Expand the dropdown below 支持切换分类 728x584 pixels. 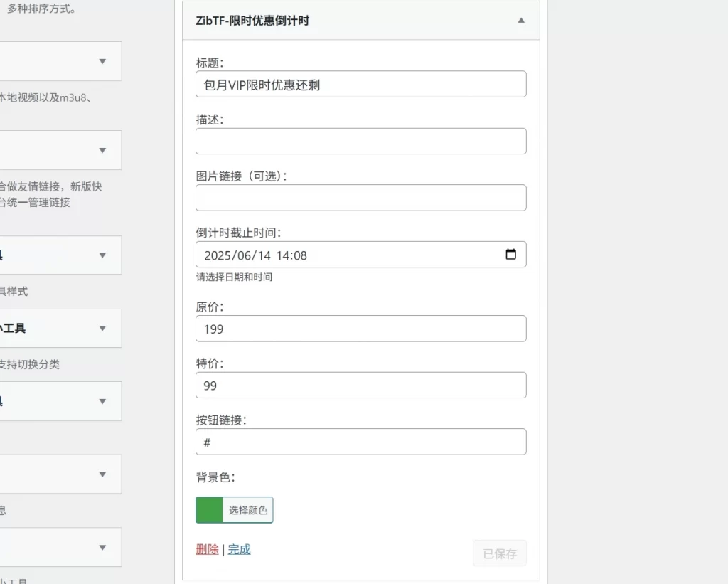click(60, 400)
